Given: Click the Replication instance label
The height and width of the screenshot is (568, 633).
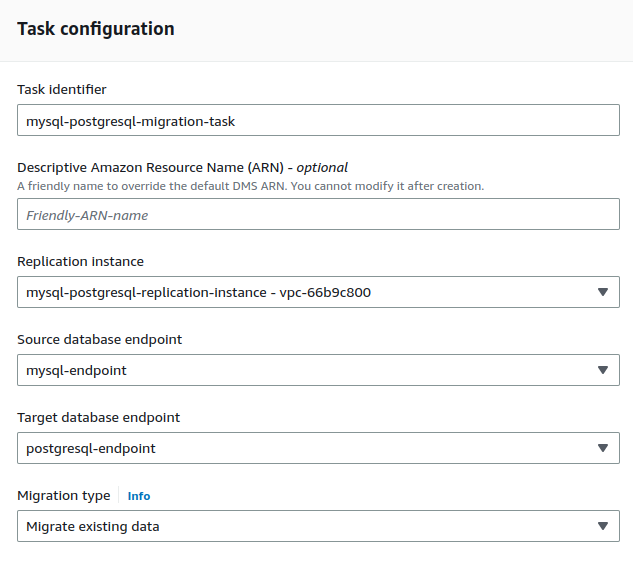Looking at the screenshot, I should pos(80,262).
